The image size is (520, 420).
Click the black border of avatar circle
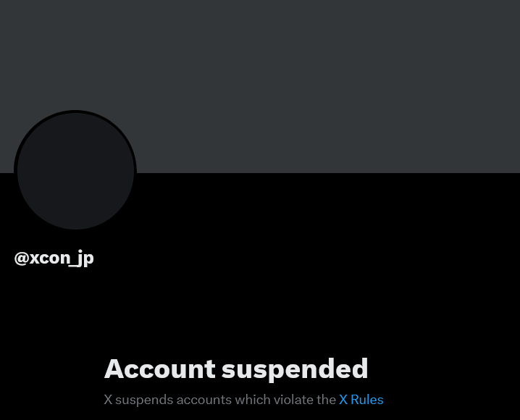click(75, 112)
